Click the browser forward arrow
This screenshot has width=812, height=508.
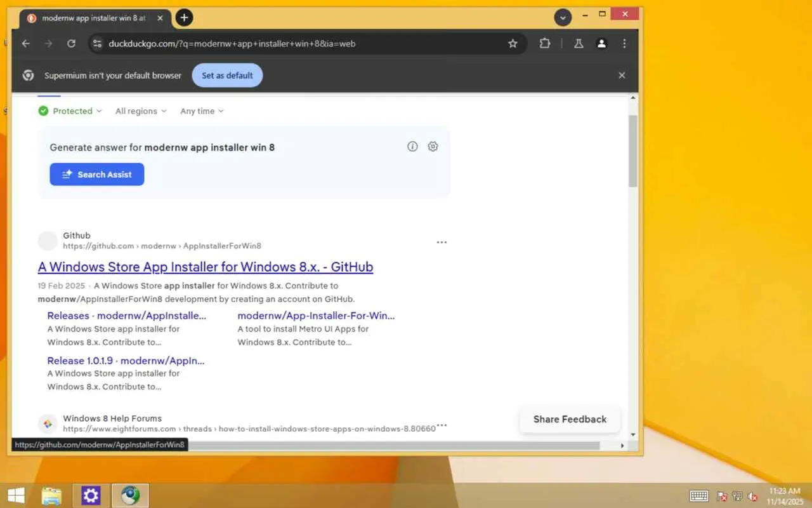tap(48, 43)
